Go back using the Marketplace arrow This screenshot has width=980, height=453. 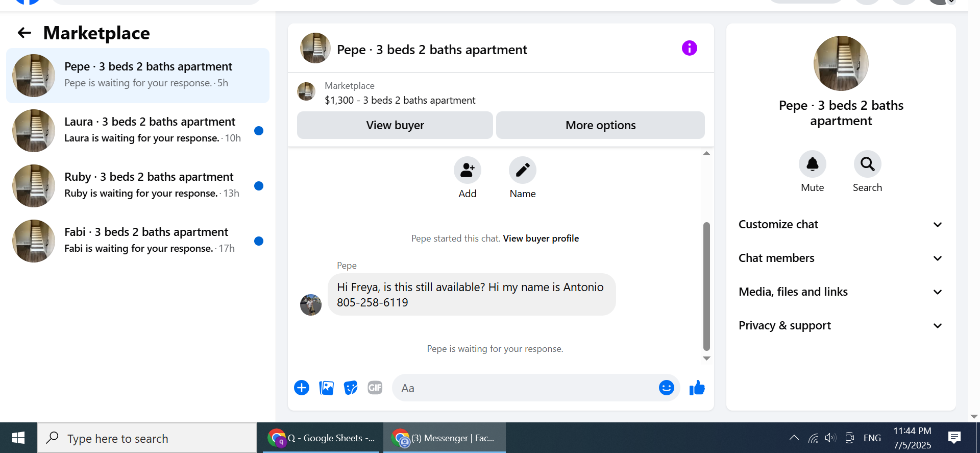[x=24, y=33]
